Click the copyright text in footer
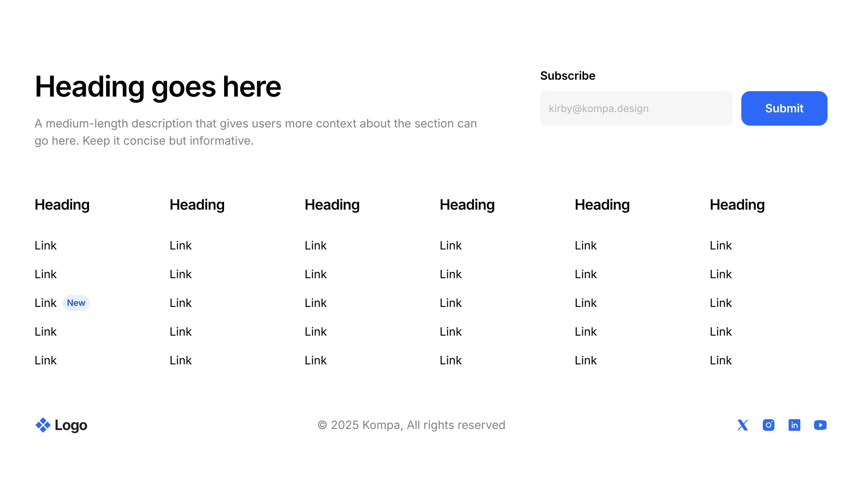Image resolution: width=862 pixels, height=504 pixels. [x=411, y=425]
